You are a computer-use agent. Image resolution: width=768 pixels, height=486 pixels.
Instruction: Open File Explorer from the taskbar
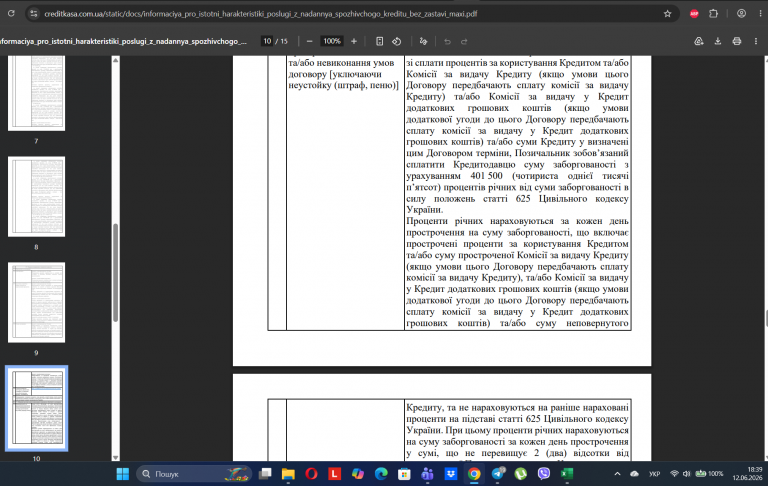click(x=288, y=474)
